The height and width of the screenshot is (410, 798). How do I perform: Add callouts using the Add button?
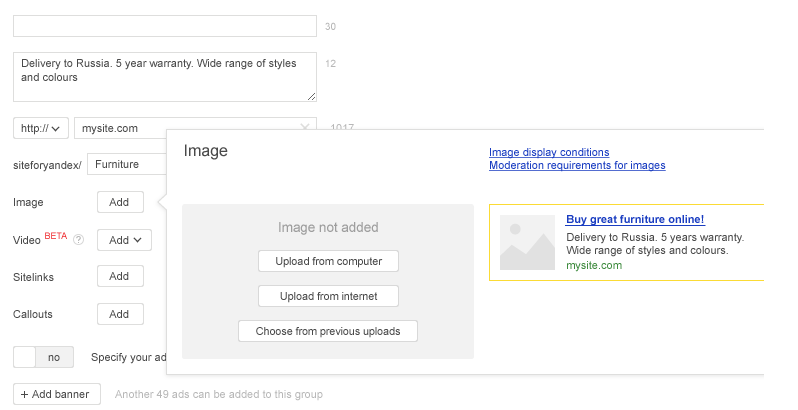tap(120, 314)
